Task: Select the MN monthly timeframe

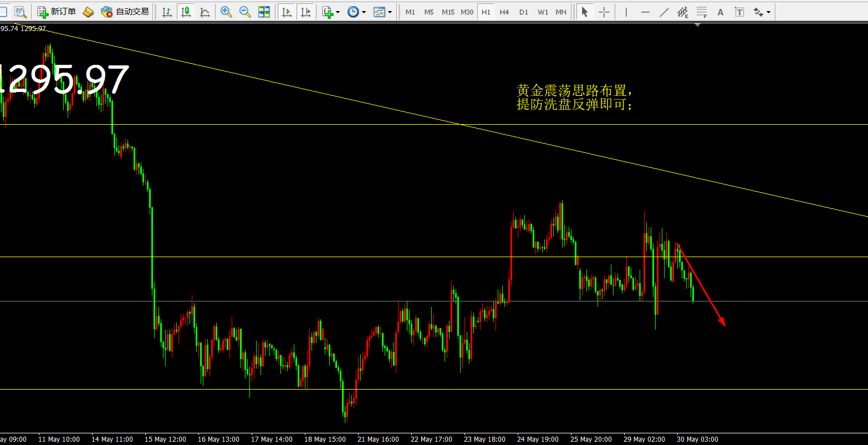Action: pyautogui.click(x=561, y=12)
